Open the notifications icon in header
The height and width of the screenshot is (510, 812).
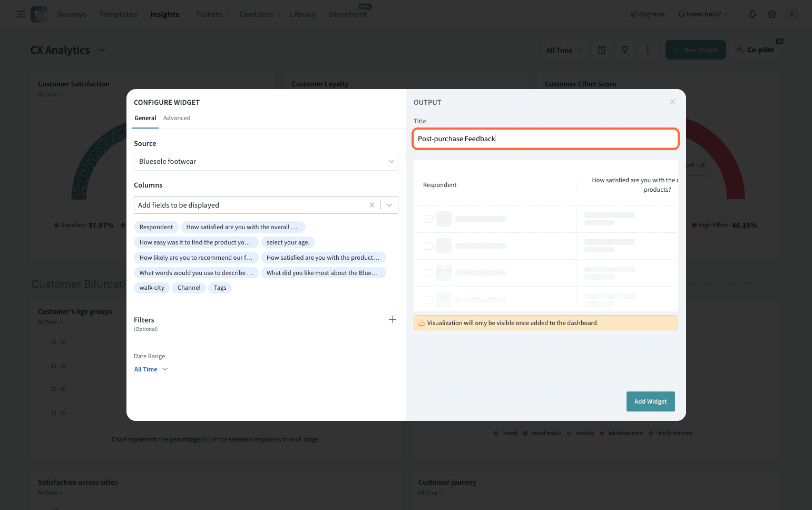(753, 14)
